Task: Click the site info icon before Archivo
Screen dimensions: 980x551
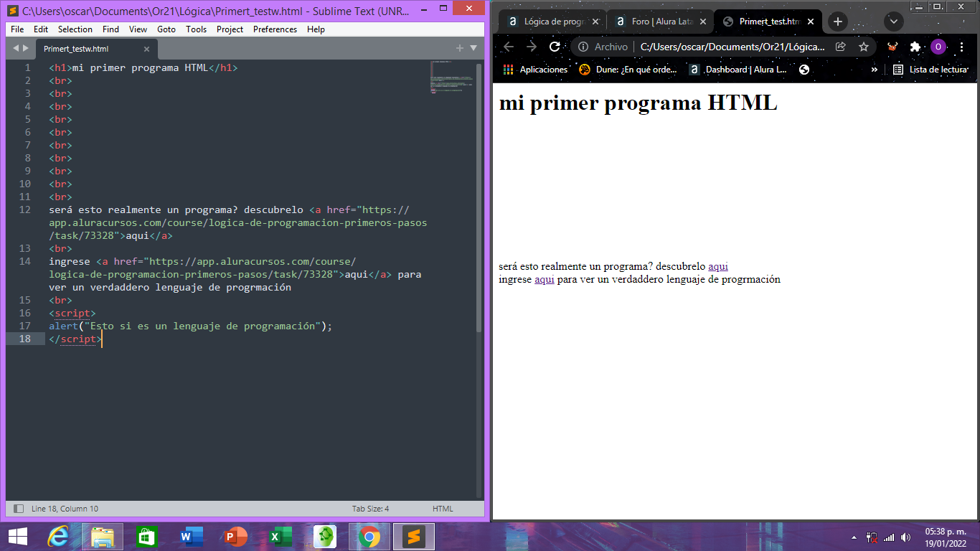Action: (x=583, y=47)
